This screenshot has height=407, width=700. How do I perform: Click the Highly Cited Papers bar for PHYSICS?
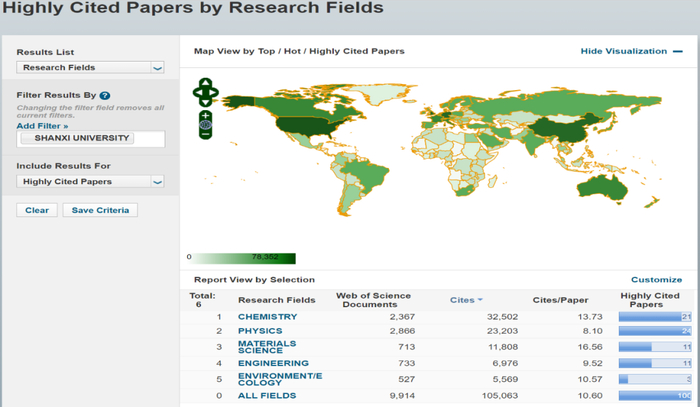pos(655,331)
